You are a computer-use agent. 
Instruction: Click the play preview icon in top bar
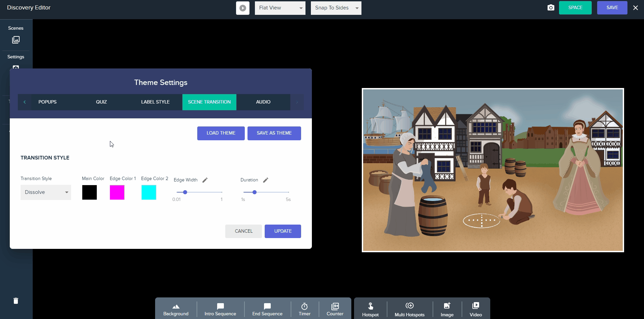pyautogui.click(x=243, y=8)
